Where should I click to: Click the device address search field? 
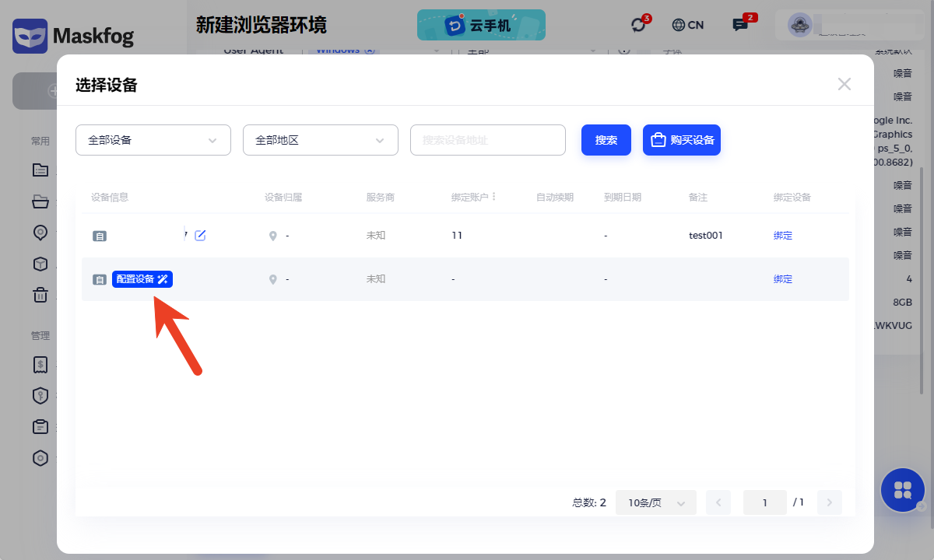pyautogui.click(x=488, y=140)
